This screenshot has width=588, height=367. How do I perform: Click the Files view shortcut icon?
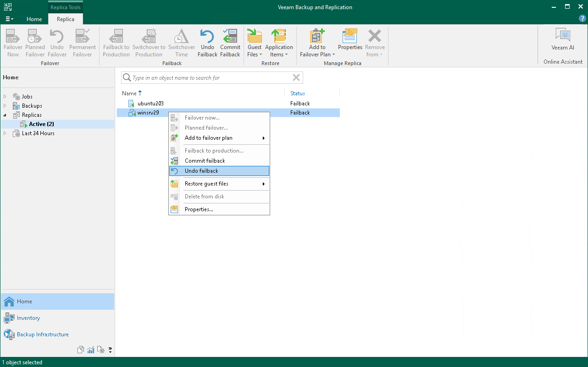pos(81,350)
